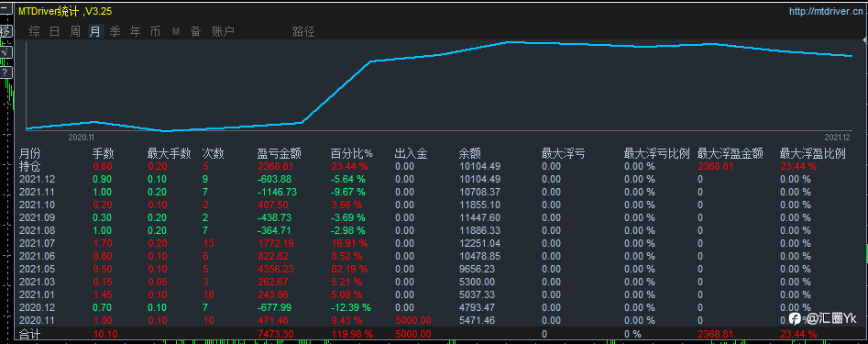Viewport: 868px width, 344px height.
Task: Open the M tab
Action: (x=175, y=31)
